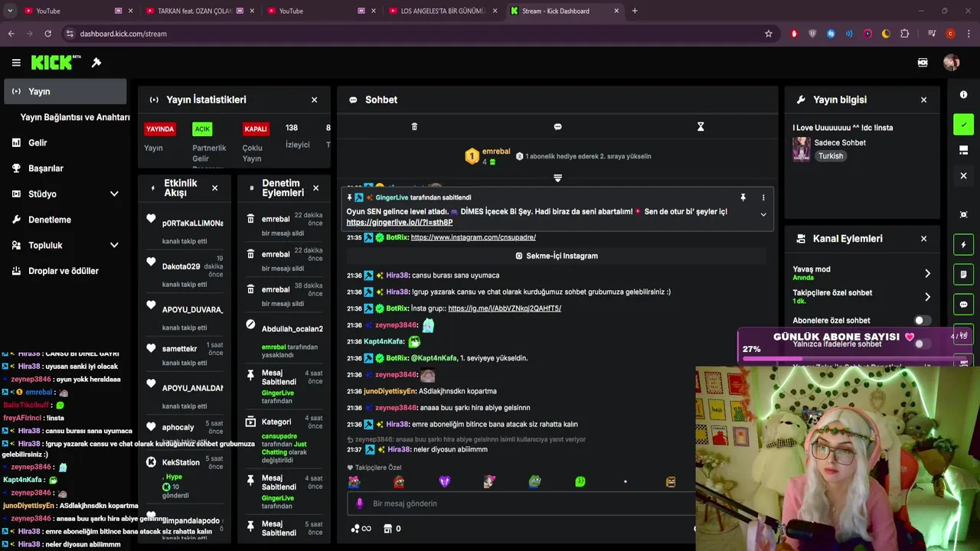Toggle Abonelere özel sohbet switch
This screenshot has height=551, width=980.
[923, 321]
